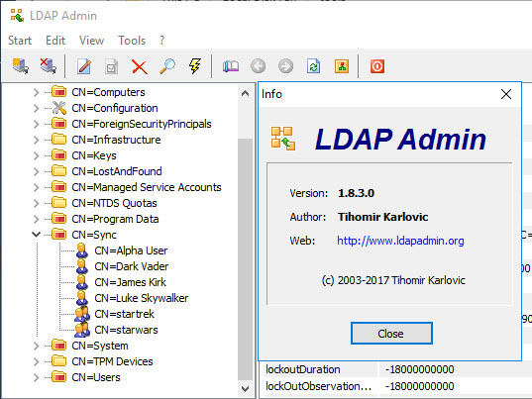The height and width of the screenshot is (399, 532).
Task: Click the tree vertical scrollbar thumb
Action: [245, 259]
